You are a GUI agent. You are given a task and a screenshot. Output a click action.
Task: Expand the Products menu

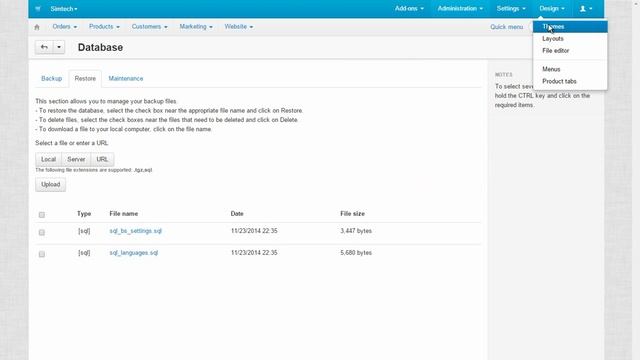(104, 27)
